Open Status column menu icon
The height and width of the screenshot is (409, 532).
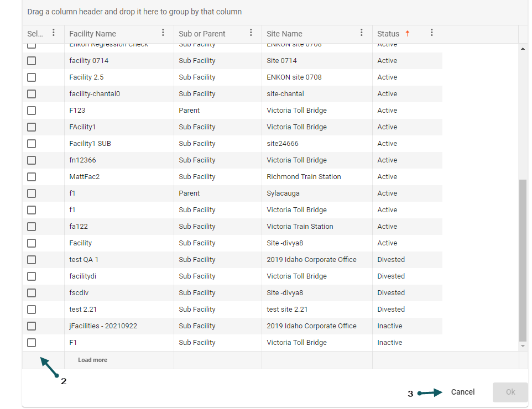(x=431, y=33)
